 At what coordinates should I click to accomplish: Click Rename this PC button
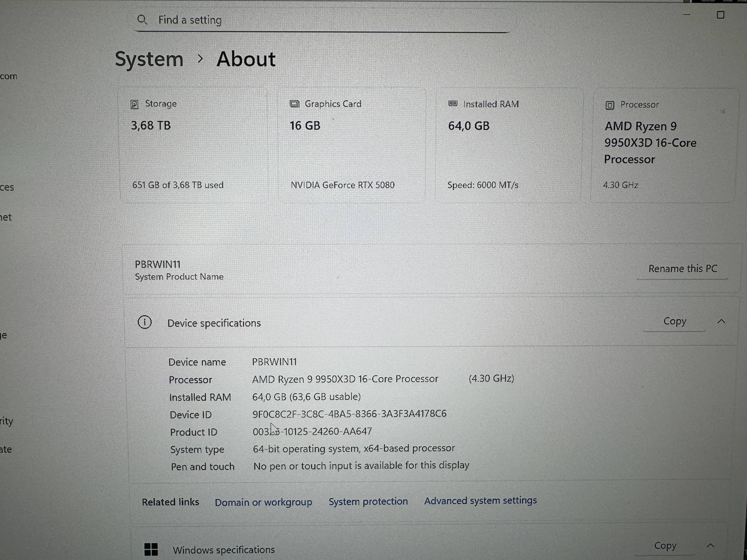click(683, 269)
